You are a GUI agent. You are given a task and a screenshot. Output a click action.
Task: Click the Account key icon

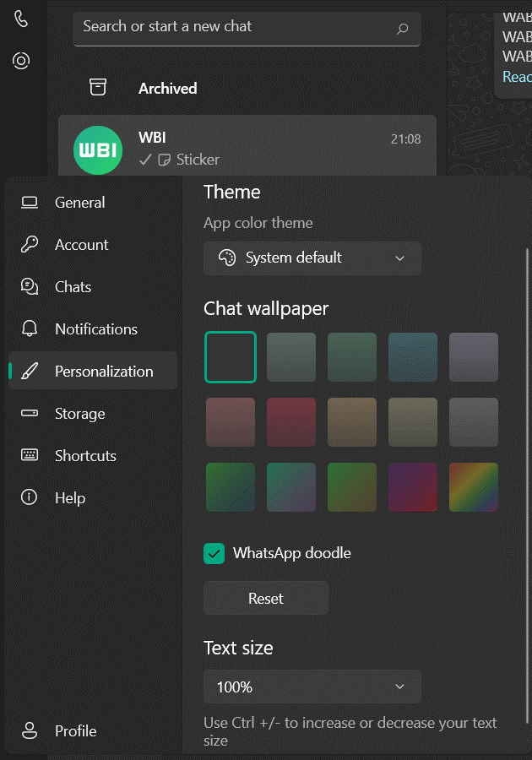(x=29, y=244)
